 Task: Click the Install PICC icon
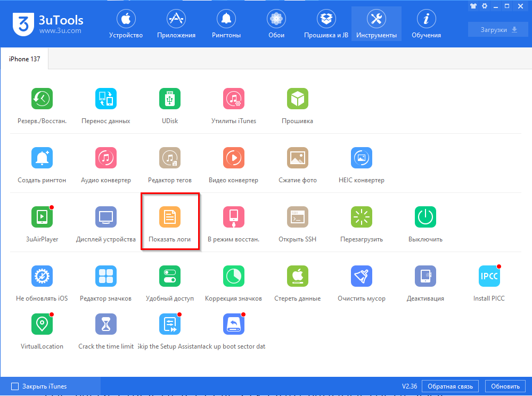(x=489, y=276)
